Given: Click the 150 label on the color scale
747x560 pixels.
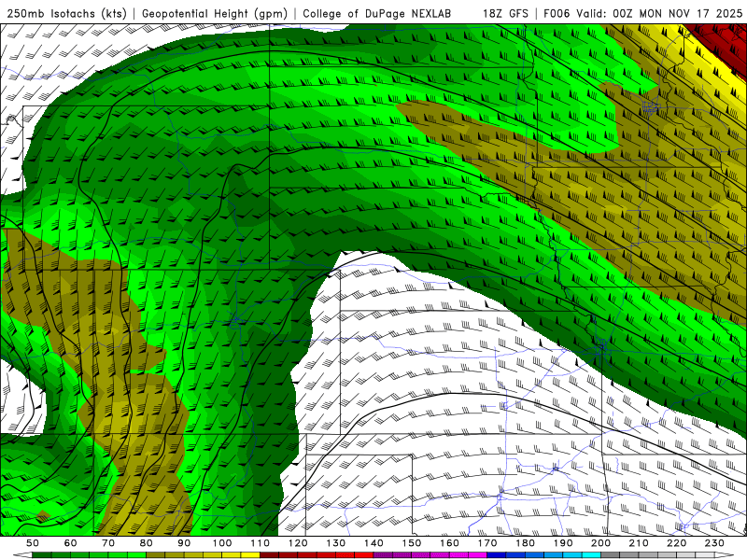Looking at the screenshot, I should point(412,543).
